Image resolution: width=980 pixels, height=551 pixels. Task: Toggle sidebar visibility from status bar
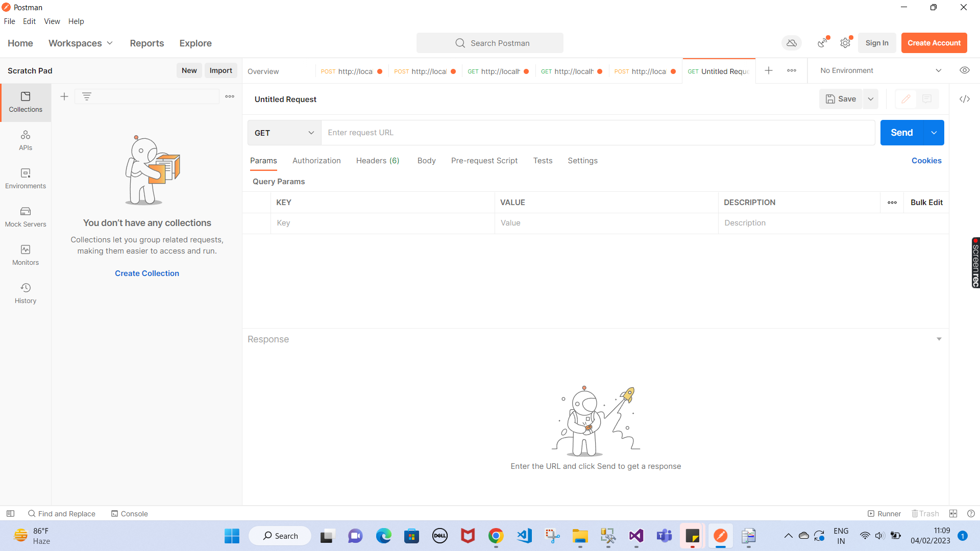pyautogui.click(x=10, y=514)
